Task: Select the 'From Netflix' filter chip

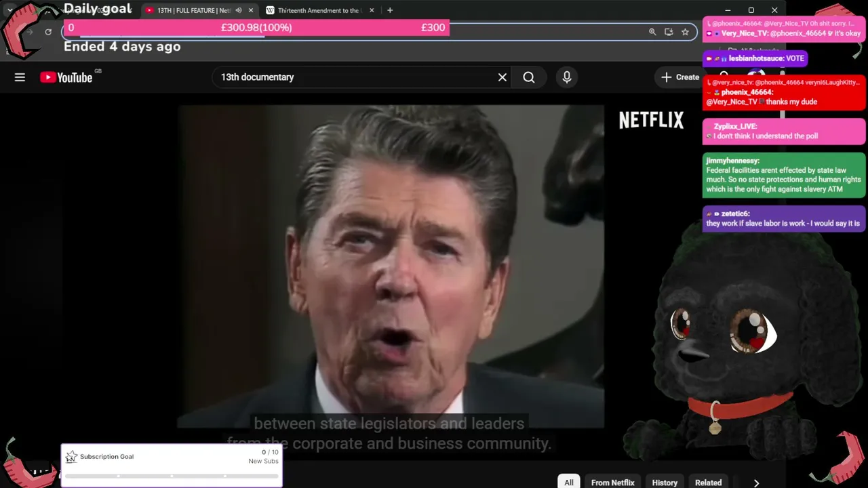Action: 613,482
